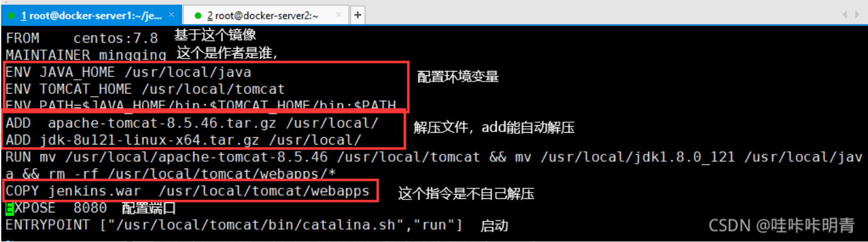Image resolution: width=868 pixels, height=242 pixels.
Task: Click the green status dot on docker-server2 tab
Action: click(x=198, y=15)
